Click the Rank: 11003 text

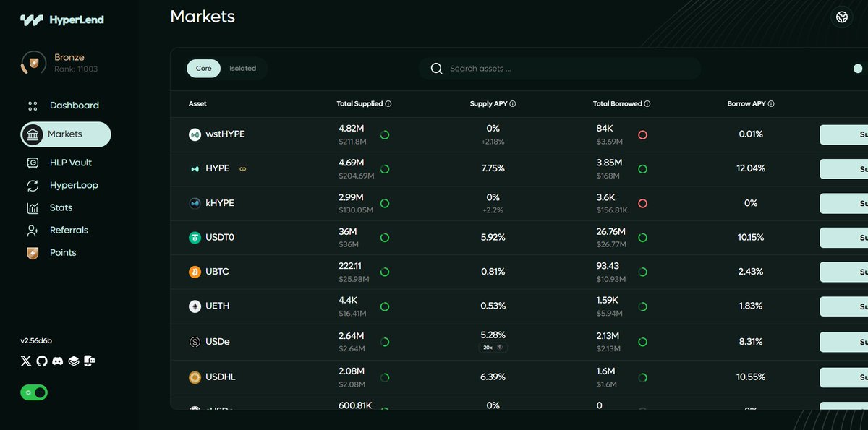coord(76,69)
